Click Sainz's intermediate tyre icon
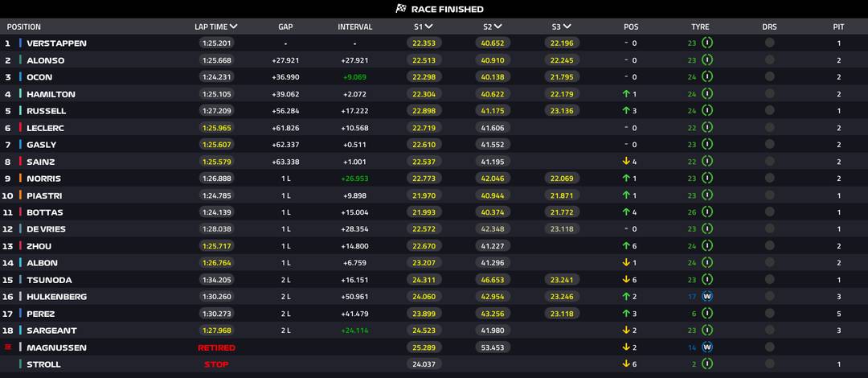The height and width of the screenshot is (378, 868). 707,162
